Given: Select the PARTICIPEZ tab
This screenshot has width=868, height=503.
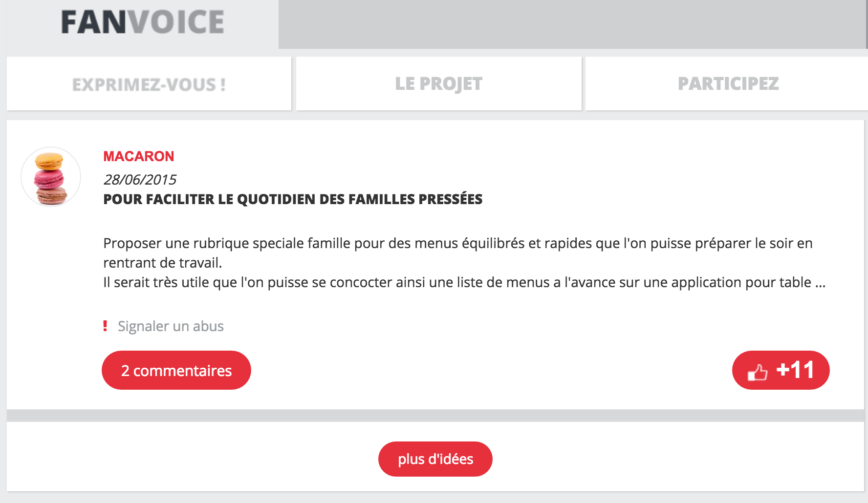Looking at the screenshot, I should [x=728, y=84].
